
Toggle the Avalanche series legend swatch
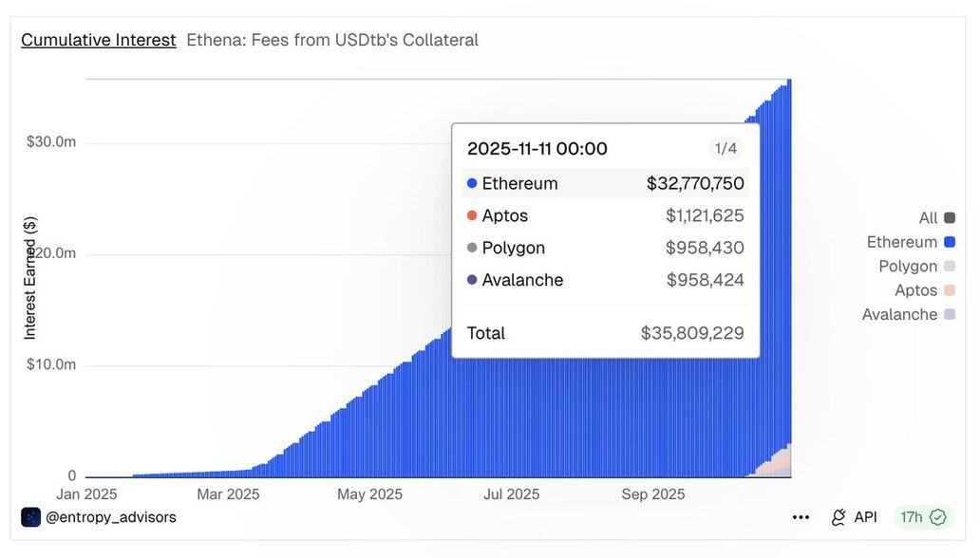[x=950, y=315]
